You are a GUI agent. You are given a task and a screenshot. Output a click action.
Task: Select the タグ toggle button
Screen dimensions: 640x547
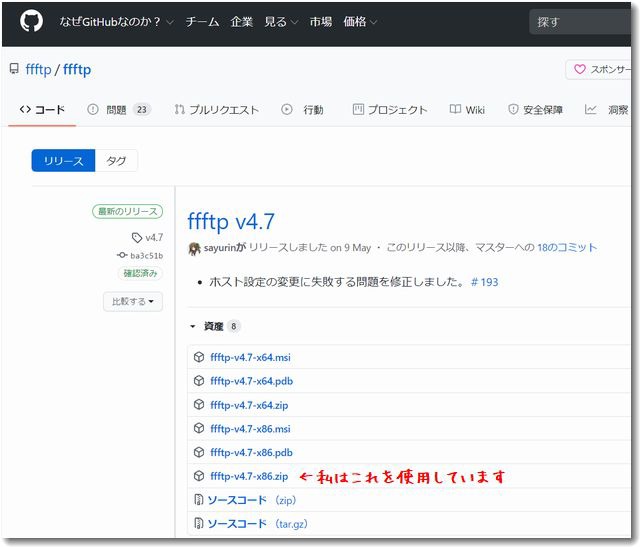116,160
